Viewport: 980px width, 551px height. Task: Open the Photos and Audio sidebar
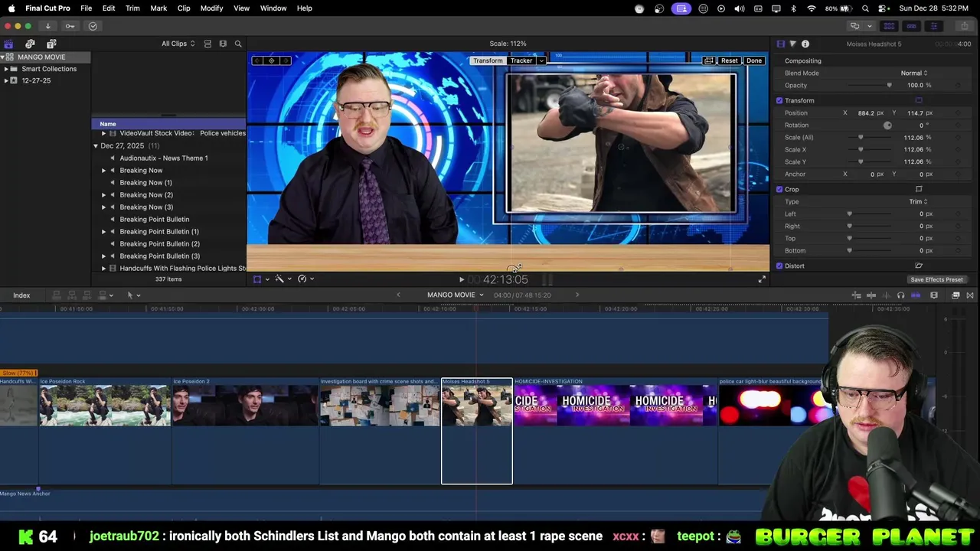coord(30,44)
